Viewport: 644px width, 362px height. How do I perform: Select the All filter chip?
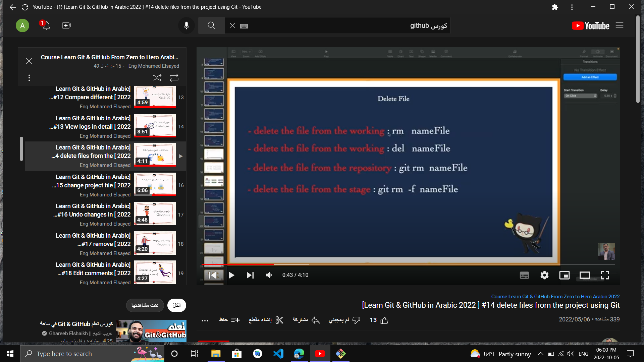176,305
